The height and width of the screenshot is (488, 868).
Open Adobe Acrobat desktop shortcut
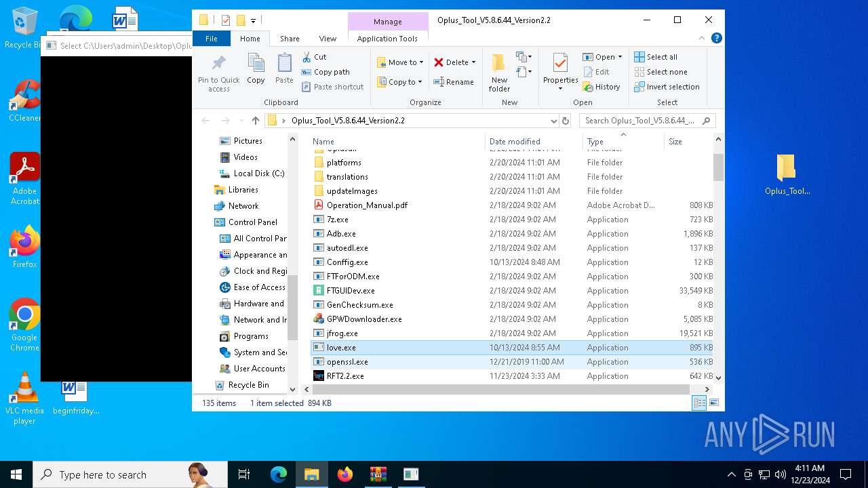[24, 179]
